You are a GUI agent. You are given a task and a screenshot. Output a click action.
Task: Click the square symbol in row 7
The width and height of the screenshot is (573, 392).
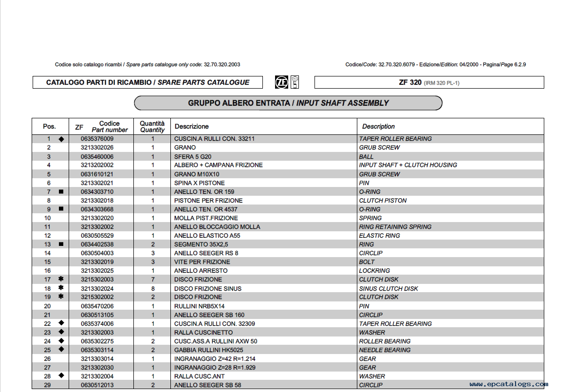61,191
